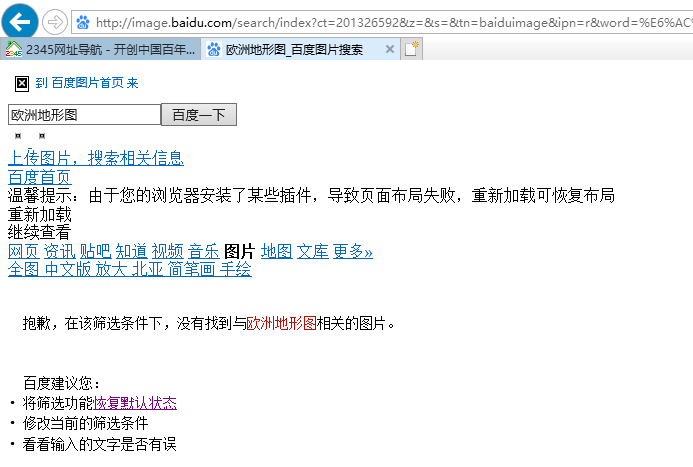
Task: Open a new tab with the blank-page icon
Action: 411,49
